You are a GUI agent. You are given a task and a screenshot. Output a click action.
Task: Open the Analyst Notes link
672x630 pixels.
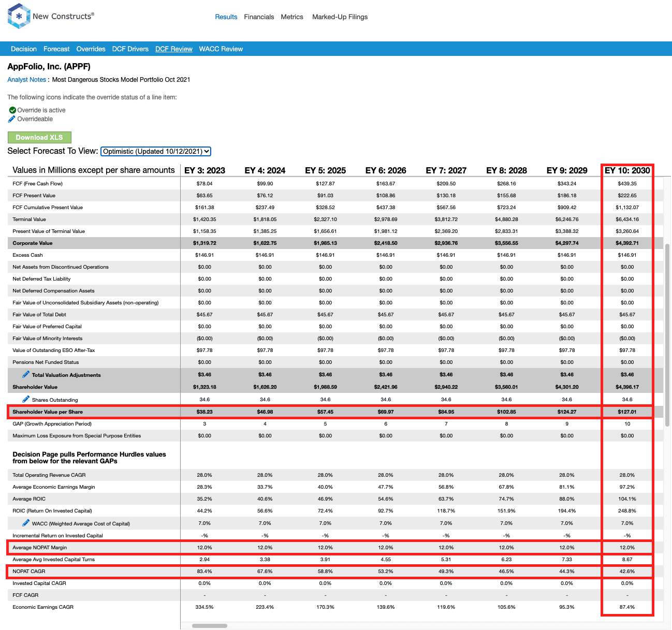(27, 80)
